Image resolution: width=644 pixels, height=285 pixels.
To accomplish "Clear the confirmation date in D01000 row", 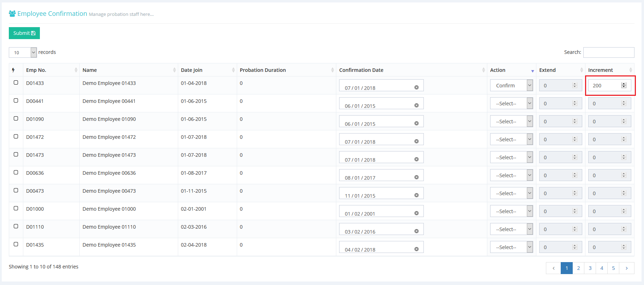I will pos(416,213).
